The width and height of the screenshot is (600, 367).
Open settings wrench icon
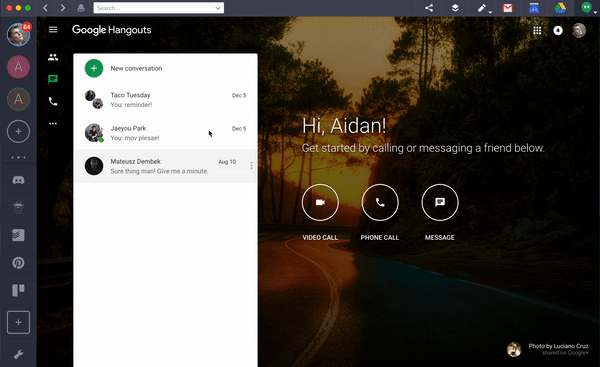18,354
